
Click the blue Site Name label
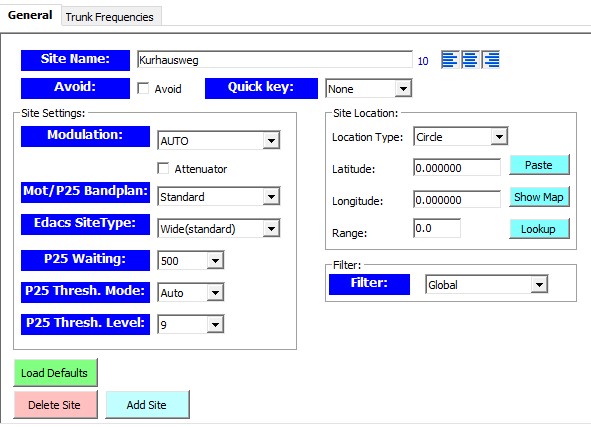pyautogui.click(x=75, y=60)
